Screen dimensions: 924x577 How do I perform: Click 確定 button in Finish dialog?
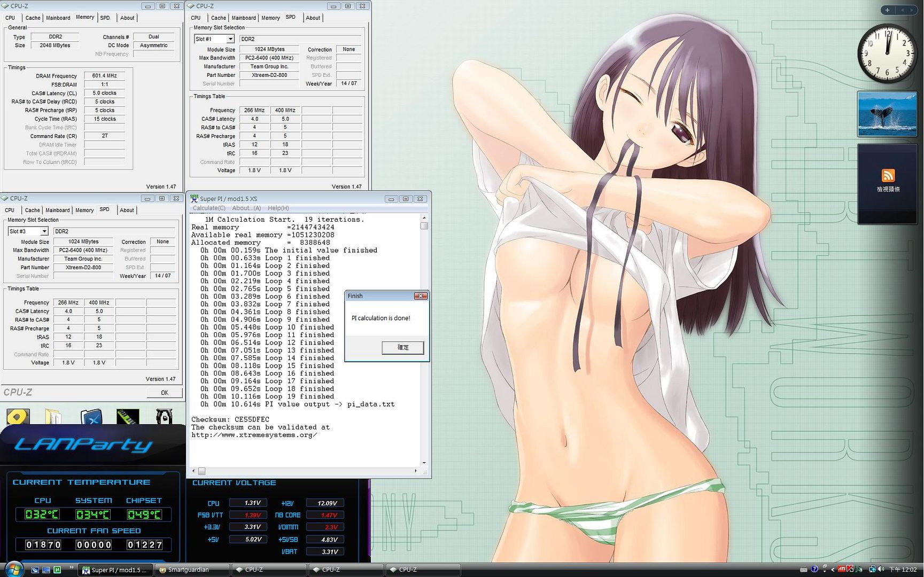click(x=403, y=348)
